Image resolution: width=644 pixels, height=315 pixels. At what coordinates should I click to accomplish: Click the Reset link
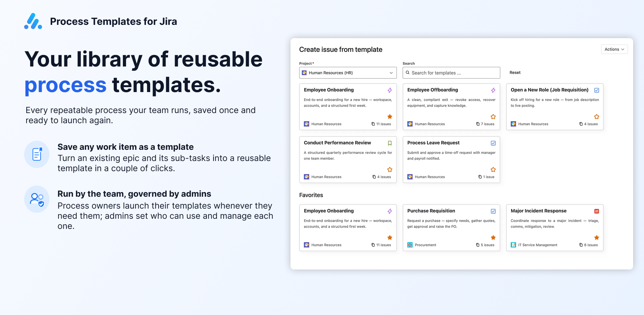pyautogui.click(x=515, y=73)
